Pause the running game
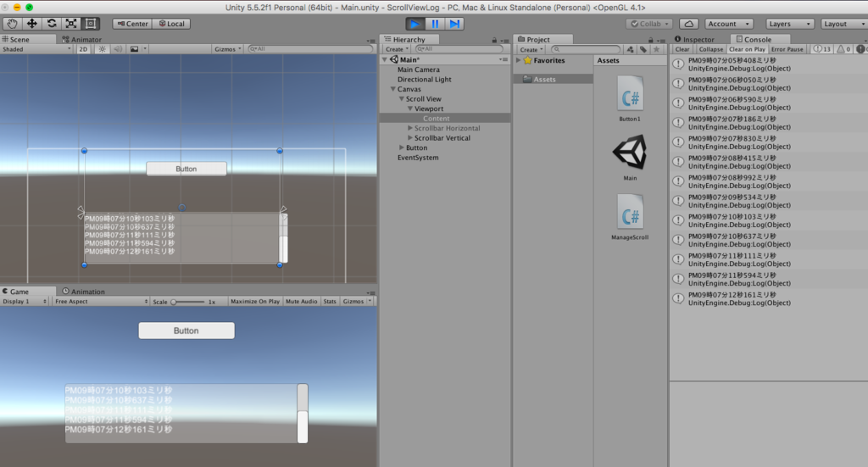868x467 pixels. click(435, 24)
